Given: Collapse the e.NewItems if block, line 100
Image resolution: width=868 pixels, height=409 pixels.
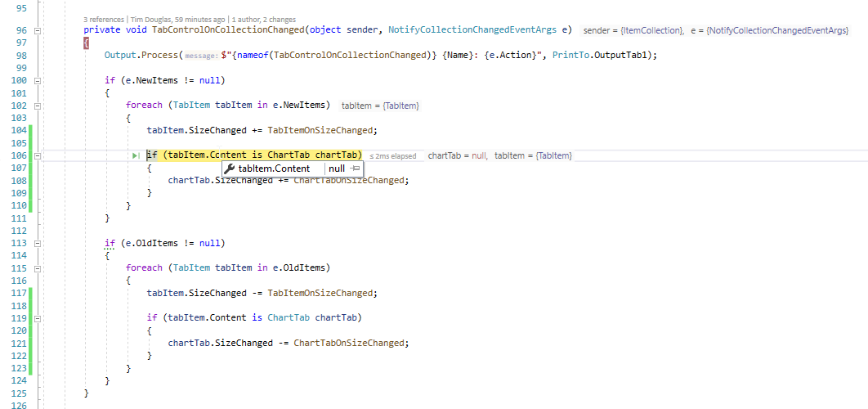Looking at the screenshot, I should coord(38,80).
